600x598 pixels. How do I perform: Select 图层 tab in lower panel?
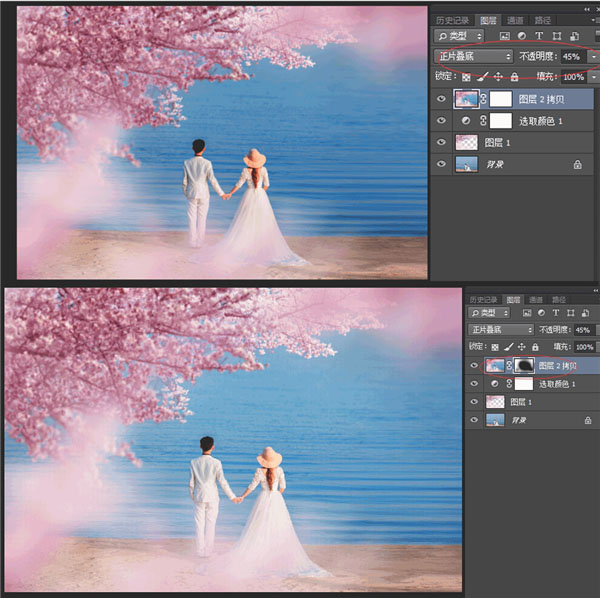coord(513,300)
